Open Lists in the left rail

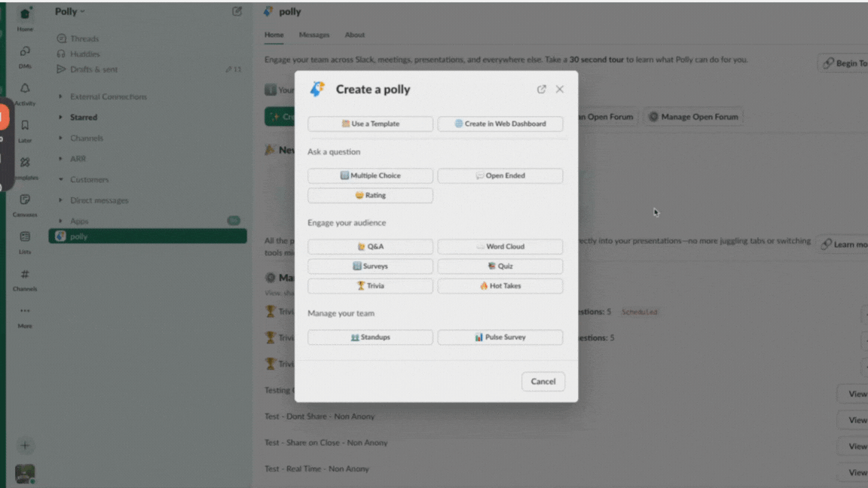(x=25, y=242)
